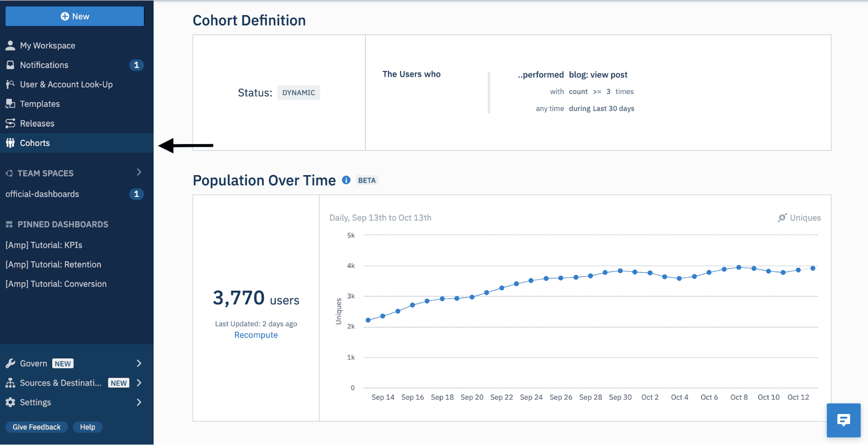The image size is (868, 445).
Task: Open the chat support widget icon
Action: (x=843, y=420)
